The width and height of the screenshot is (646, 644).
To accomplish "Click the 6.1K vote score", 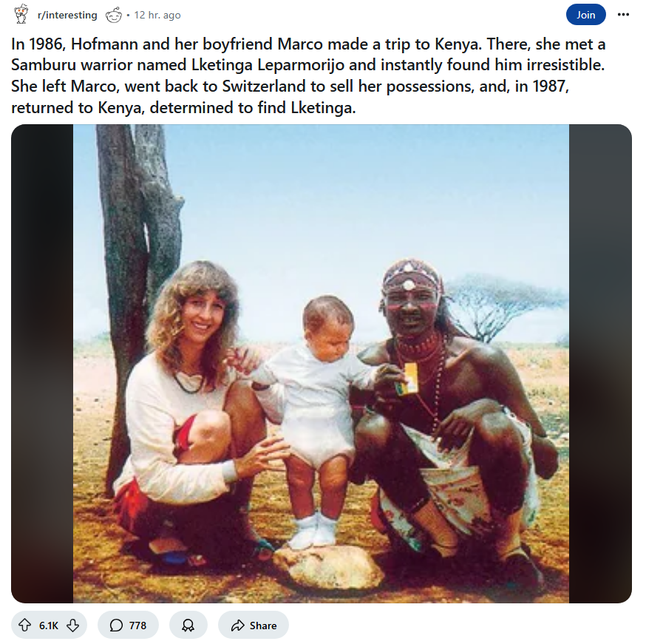I will coord(49,626).
